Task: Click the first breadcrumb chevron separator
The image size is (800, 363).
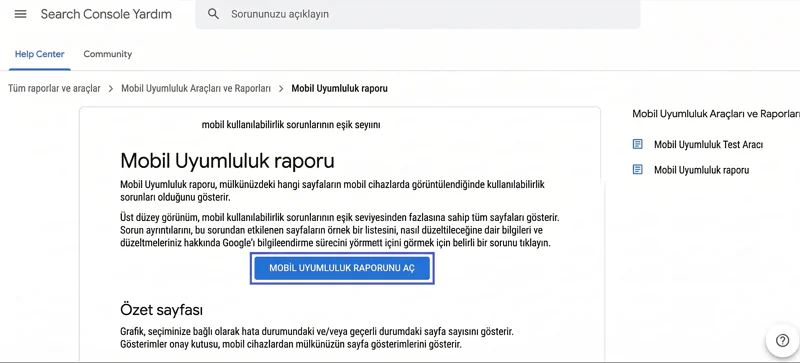Action: click(x=111, y=88)
